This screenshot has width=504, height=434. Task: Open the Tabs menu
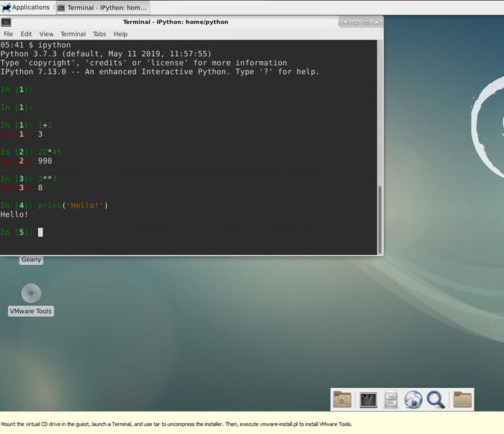[99, 34]
